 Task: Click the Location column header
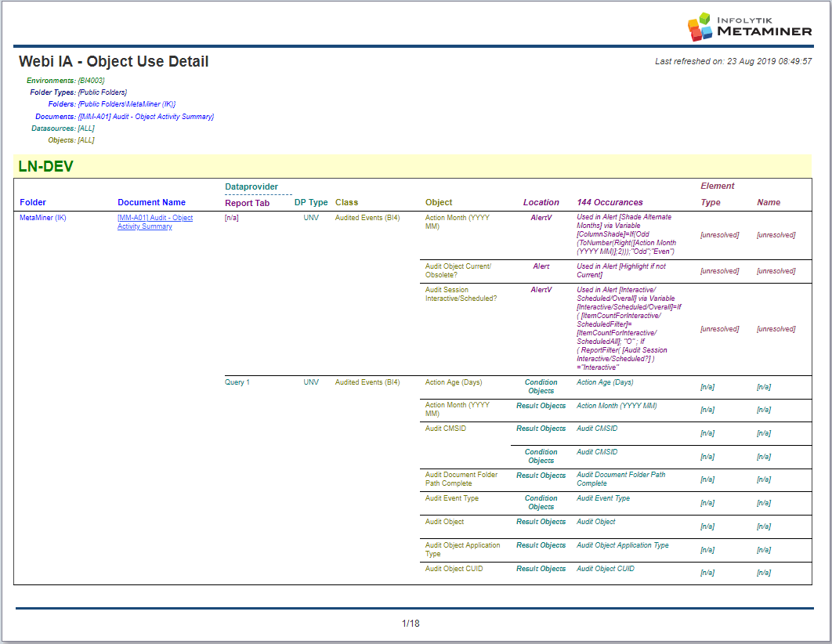pyautogui.click(x=541, y=202)
